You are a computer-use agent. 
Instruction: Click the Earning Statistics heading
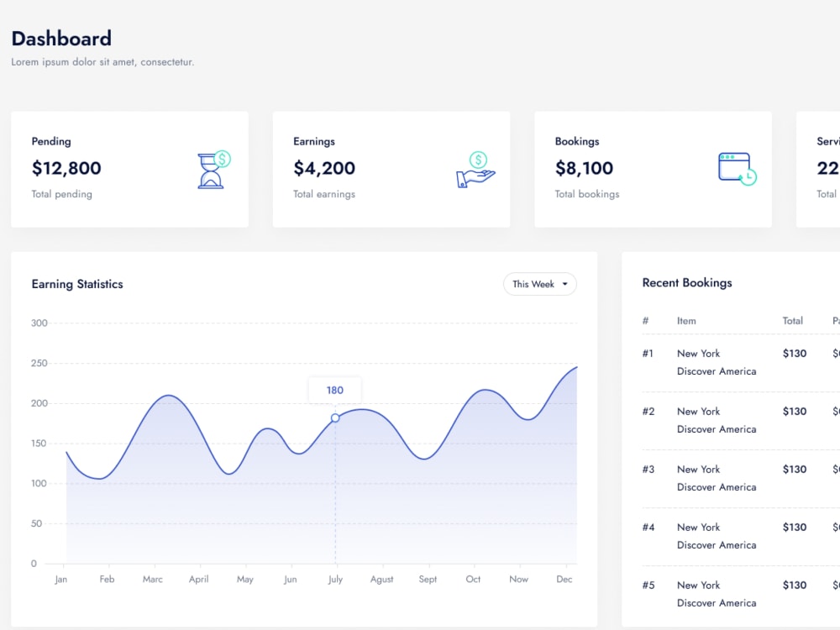(x=77, y=284)
